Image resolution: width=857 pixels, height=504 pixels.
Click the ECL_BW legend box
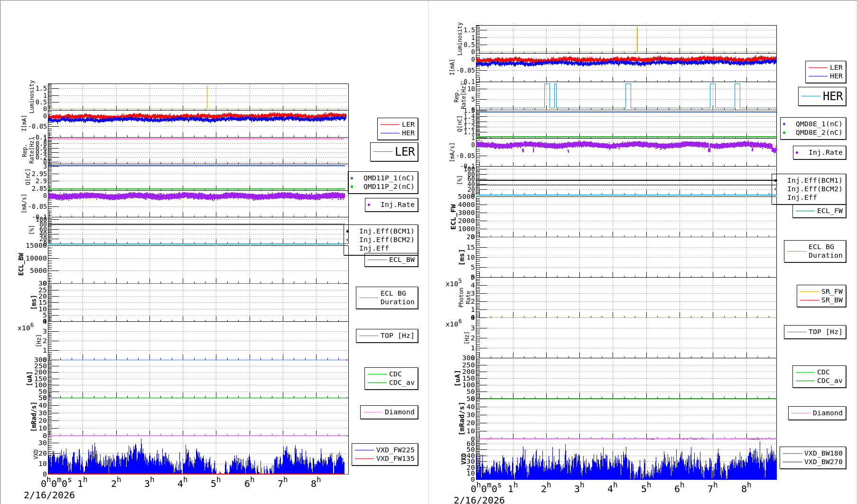point(391,260)
